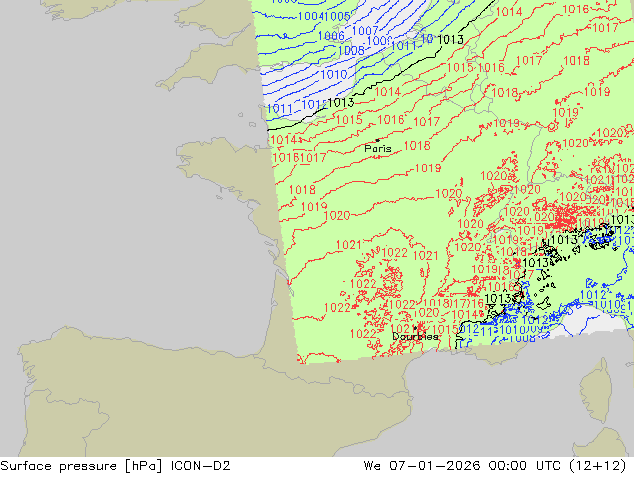
Task: Click the Paris city label
Action: coord(378,148)
